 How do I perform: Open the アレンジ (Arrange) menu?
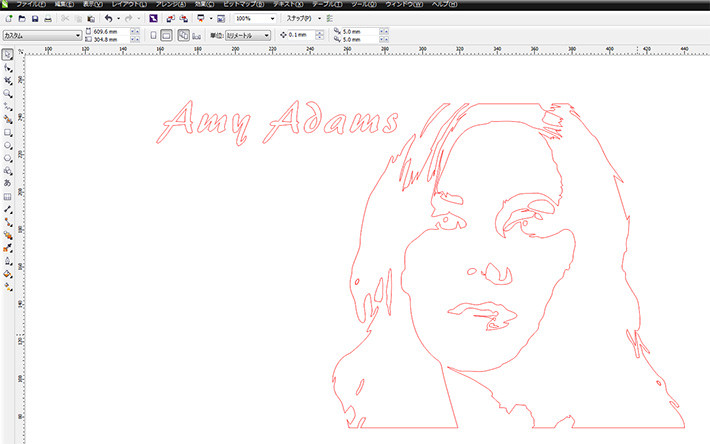(171, 5)
